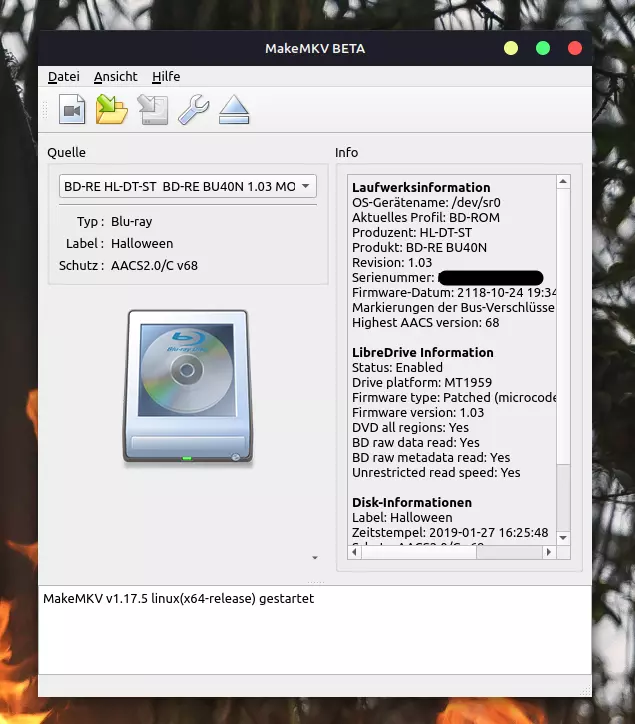
Task: Click 'BD raw metadata read: Yes' line
Action: [431, 458]
